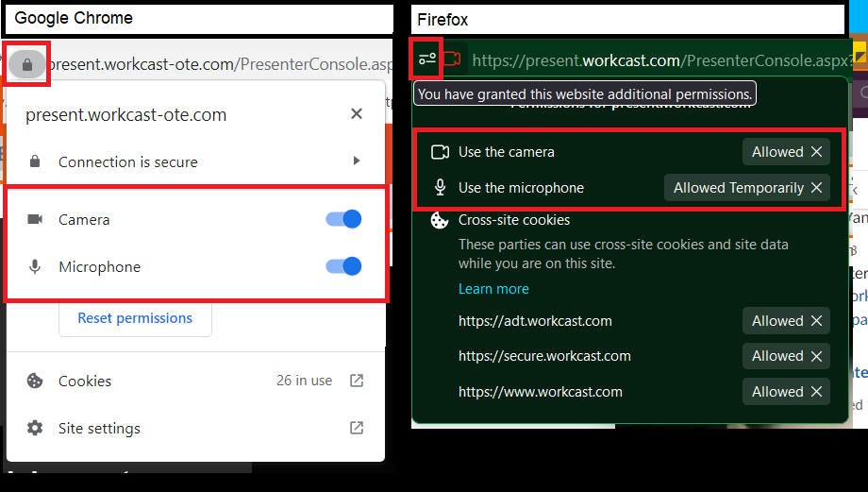Open the Learn more link
Viewport: 868px width, 492px height.
click(493, 289)
